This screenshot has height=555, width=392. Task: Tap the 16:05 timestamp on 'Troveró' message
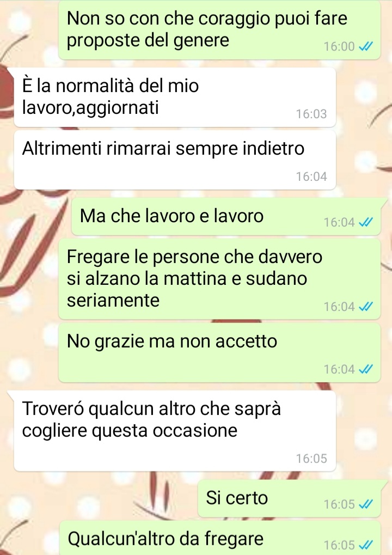(x=311, y=459)
